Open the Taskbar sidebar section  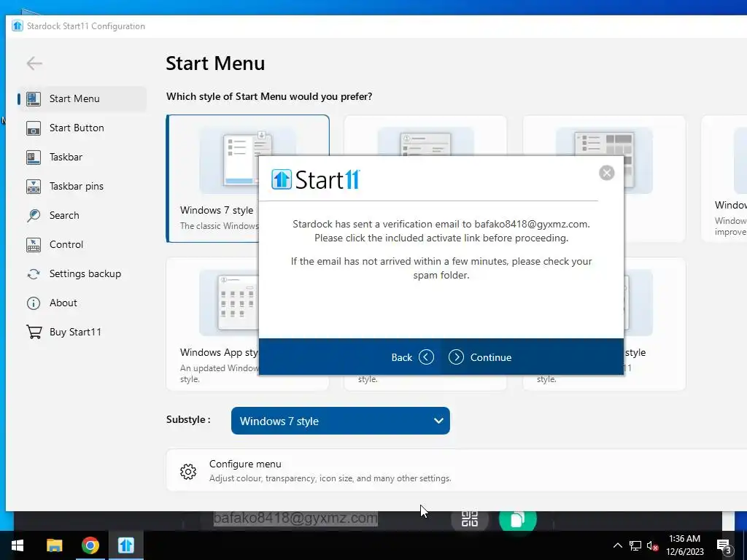pyautogui.click(x=82, y=157)
